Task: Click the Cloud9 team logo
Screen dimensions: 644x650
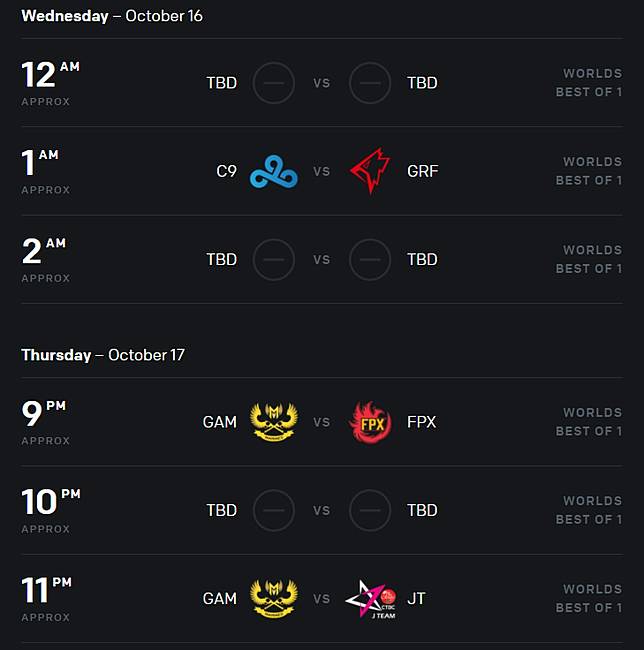Action: coord(273,171)
